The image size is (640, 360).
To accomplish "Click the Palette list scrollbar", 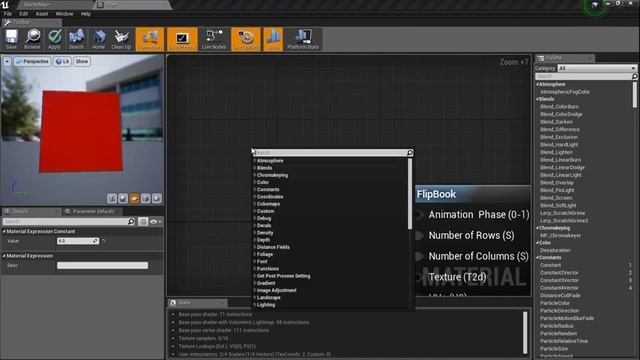I will (635, 95).
